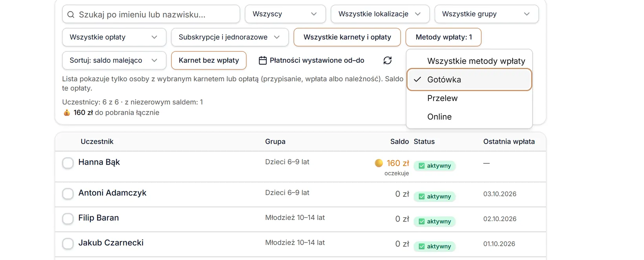Open the Wszystkie opłaty dropdown
This screenshot has width=644, height=260.
coord(114,37)
